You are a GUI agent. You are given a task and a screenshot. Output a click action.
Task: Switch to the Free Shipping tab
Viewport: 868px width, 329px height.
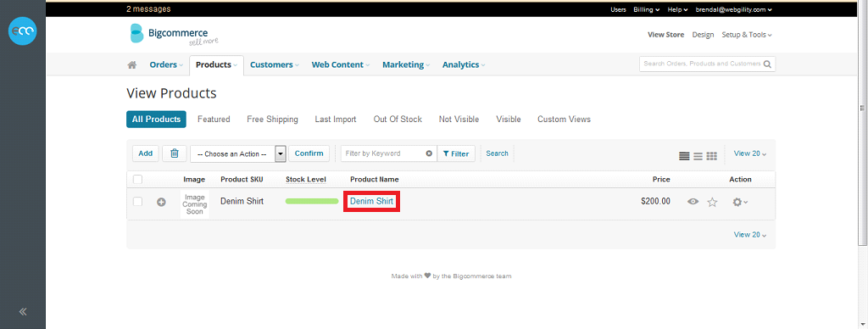(x=272, y=119)
